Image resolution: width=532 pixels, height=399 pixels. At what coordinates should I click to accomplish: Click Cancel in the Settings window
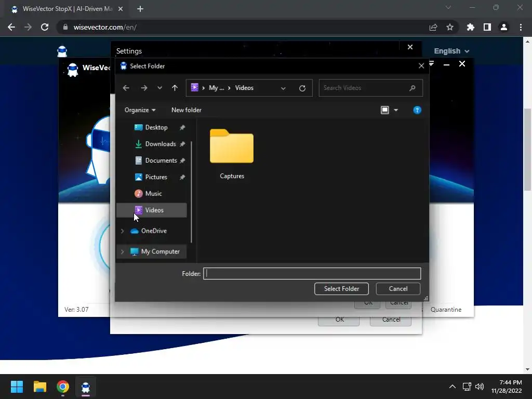(x=391, y=320)
